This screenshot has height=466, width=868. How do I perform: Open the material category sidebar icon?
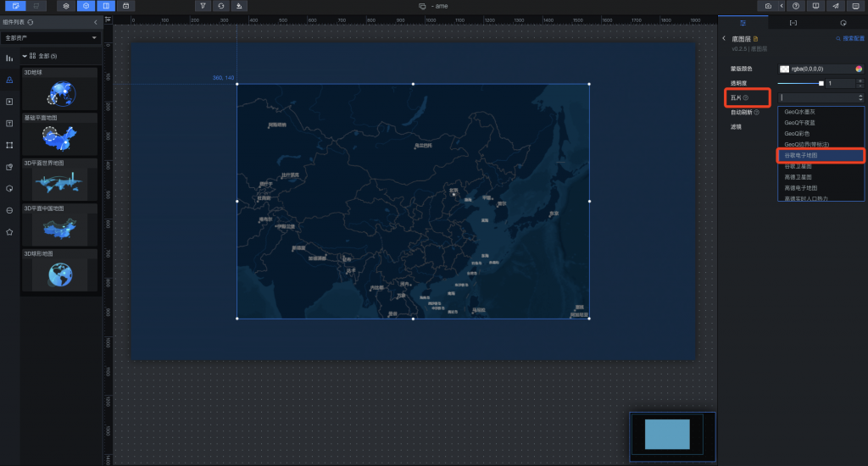pos(9,167)
